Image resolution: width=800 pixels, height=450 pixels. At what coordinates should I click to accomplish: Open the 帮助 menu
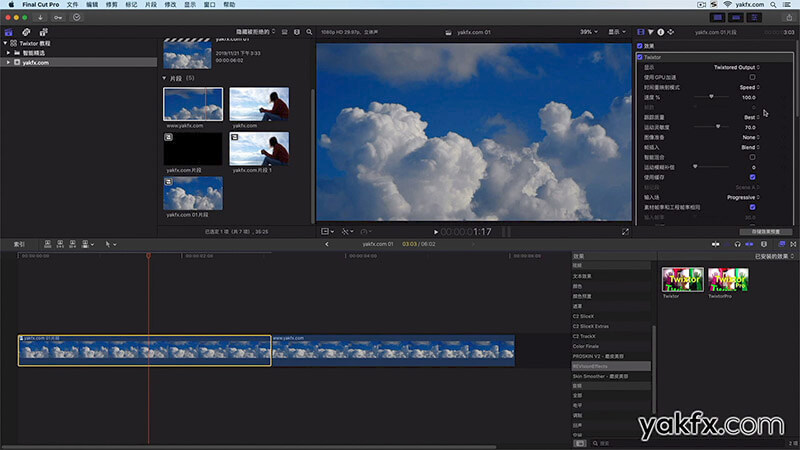[x=229, y=5]
